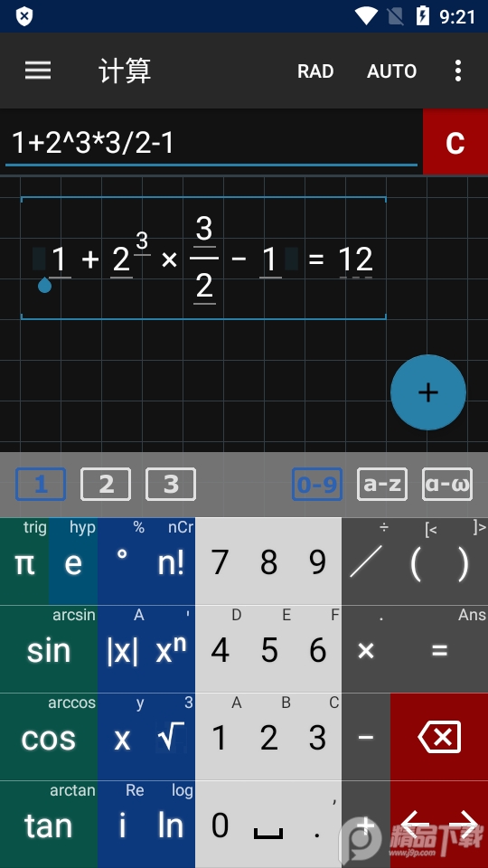Move cursor left with the left arrow key

(x=415, y=825)
